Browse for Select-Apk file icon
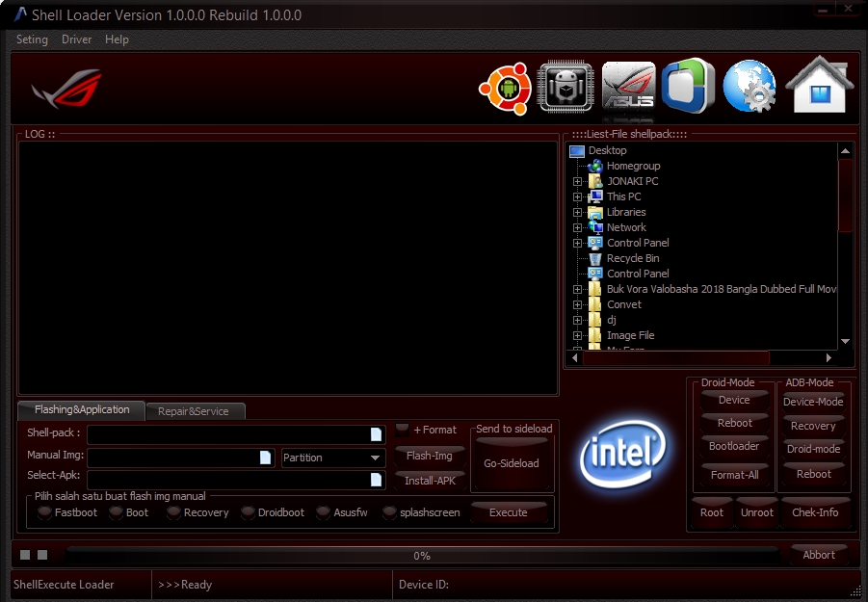 [x=376, y=480]
